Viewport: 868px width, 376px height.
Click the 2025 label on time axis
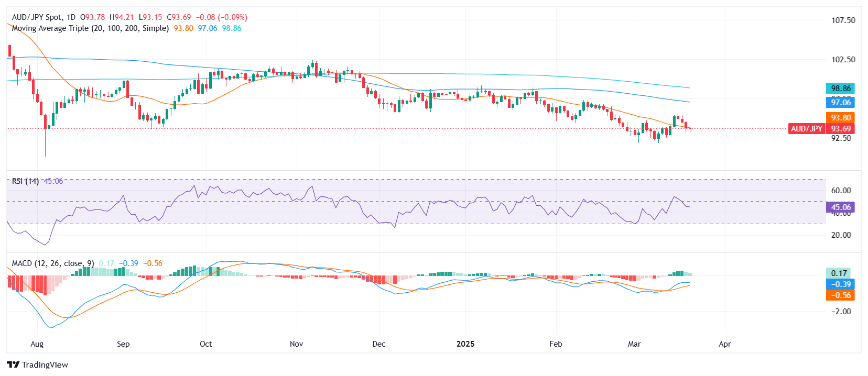(x=465, y=344)
